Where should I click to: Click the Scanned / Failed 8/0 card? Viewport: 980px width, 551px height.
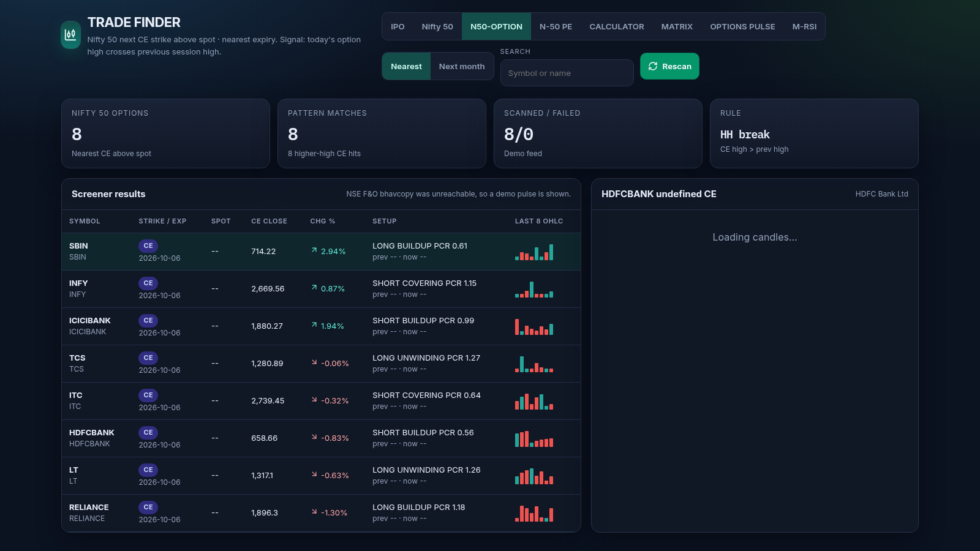pos(598,133)
